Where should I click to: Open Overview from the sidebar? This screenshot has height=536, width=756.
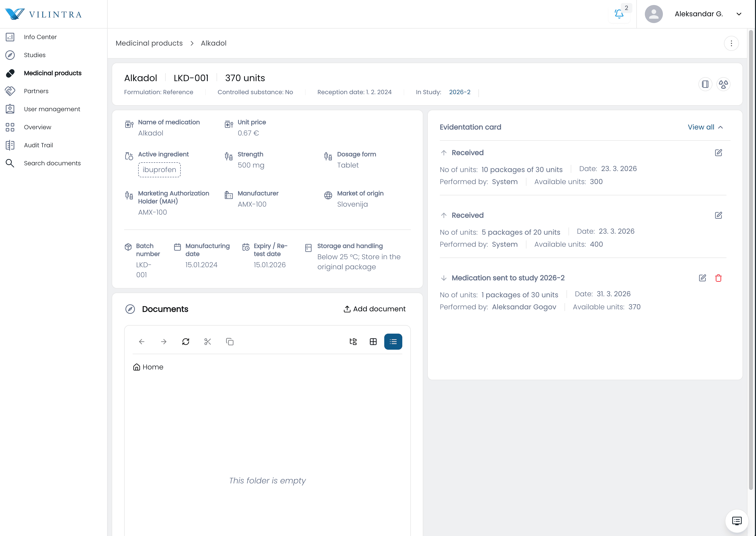[37, 127]
